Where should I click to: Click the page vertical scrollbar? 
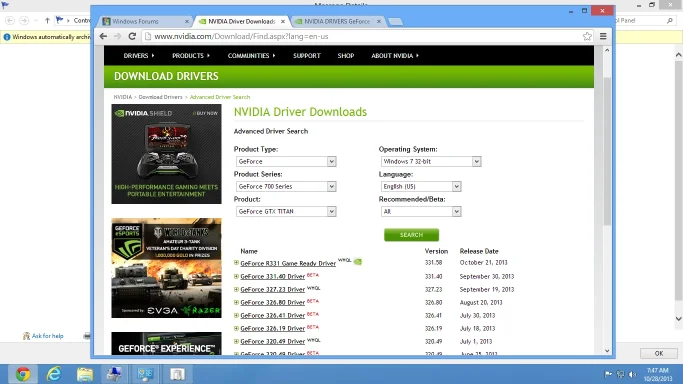click(x=607, y=151)
